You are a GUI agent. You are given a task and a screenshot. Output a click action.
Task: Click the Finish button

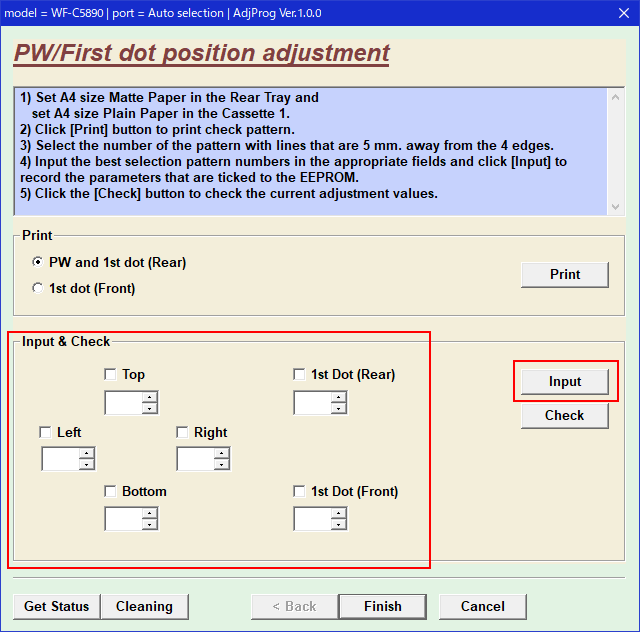[382, 606]
